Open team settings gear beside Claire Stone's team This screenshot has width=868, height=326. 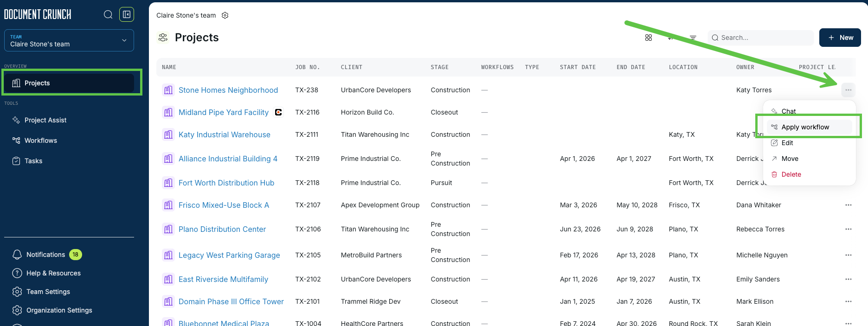click(x=225, y=15)
